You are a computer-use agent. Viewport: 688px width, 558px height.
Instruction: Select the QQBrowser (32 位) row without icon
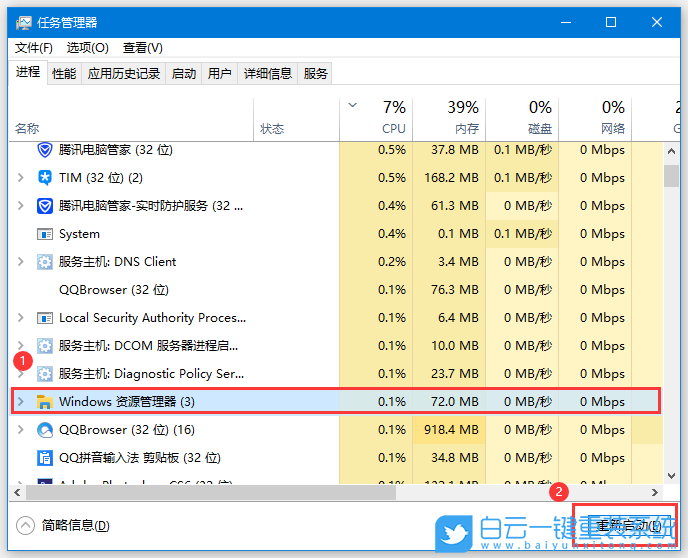tap(336, 290)
